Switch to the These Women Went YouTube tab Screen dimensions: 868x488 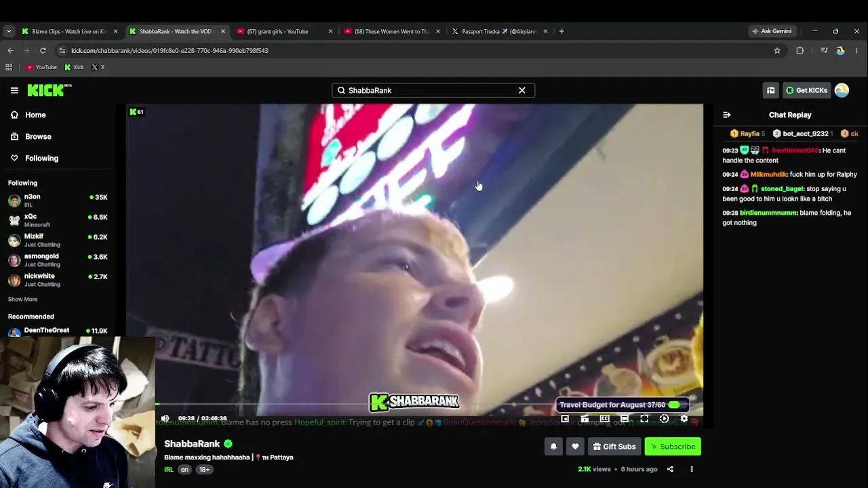coord(392,31)
